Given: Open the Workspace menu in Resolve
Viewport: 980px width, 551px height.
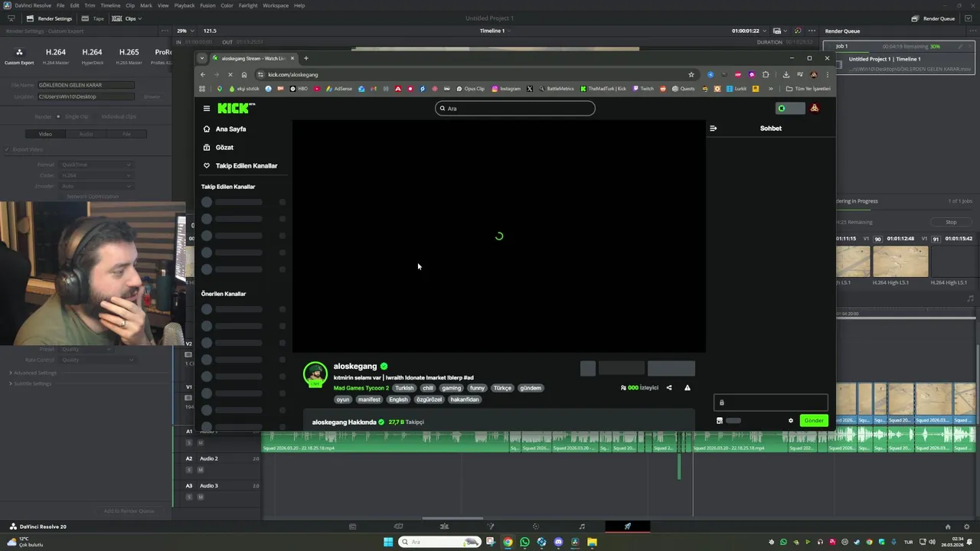Looking at the screenshot, I should [x=276, y=5].
